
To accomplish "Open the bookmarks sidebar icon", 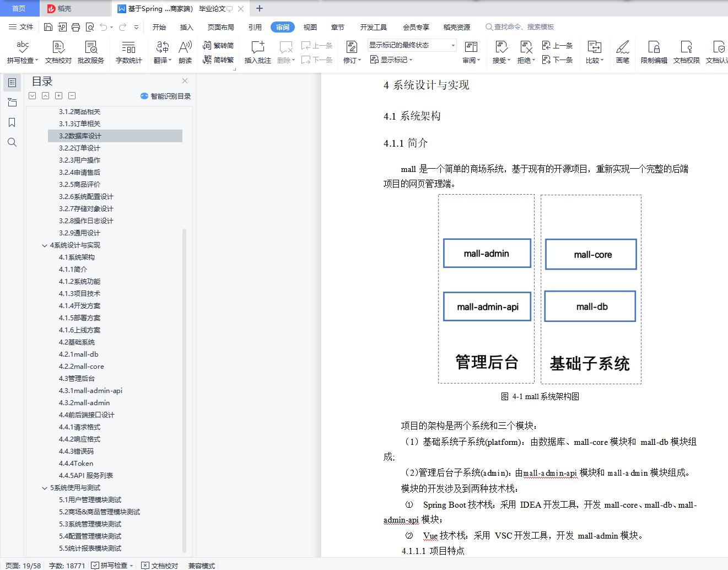I will [12, 122].
